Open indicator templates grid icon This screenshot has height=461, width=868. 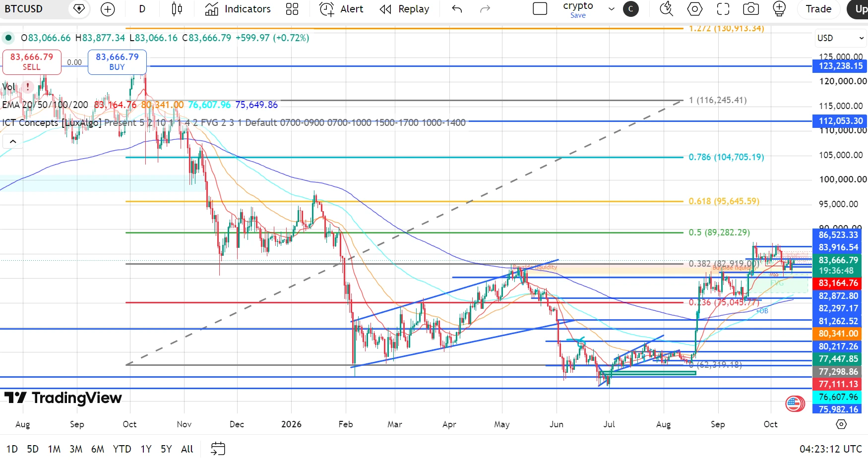click(292, 9)
